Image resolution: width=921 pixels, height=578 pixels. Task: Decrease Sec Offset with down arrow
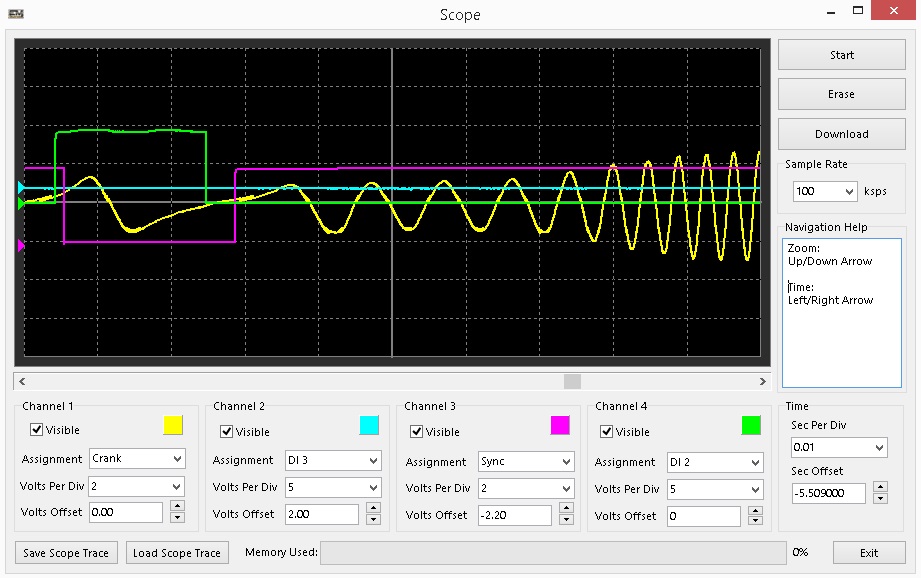pos(880,498)
